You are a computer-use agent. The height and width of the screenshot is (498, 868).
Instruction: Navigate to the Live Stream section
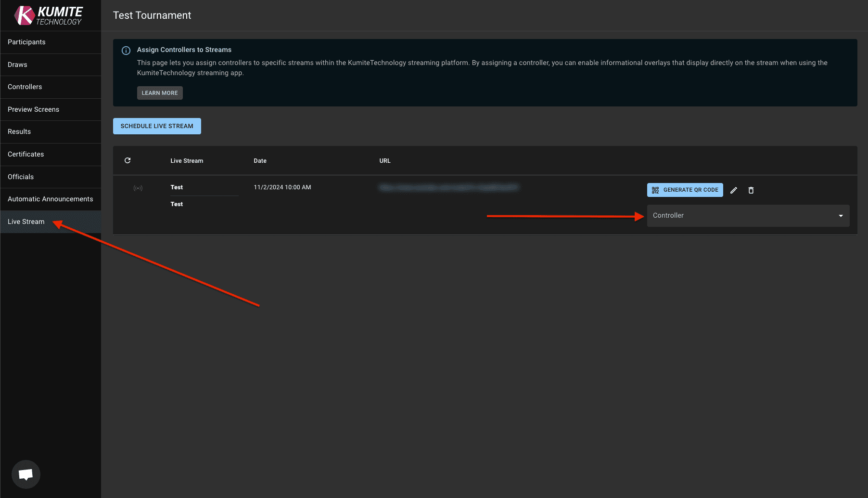tap(26, 222)
